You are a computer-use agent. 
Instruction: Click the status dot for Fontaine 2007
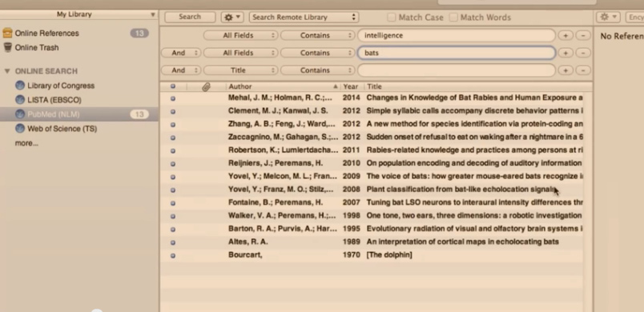tap(172, 203)
